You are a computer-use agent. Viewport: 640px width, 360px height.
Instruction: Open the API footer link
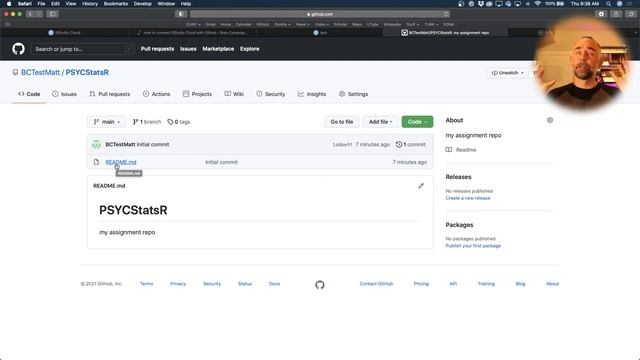click(453, 284)
